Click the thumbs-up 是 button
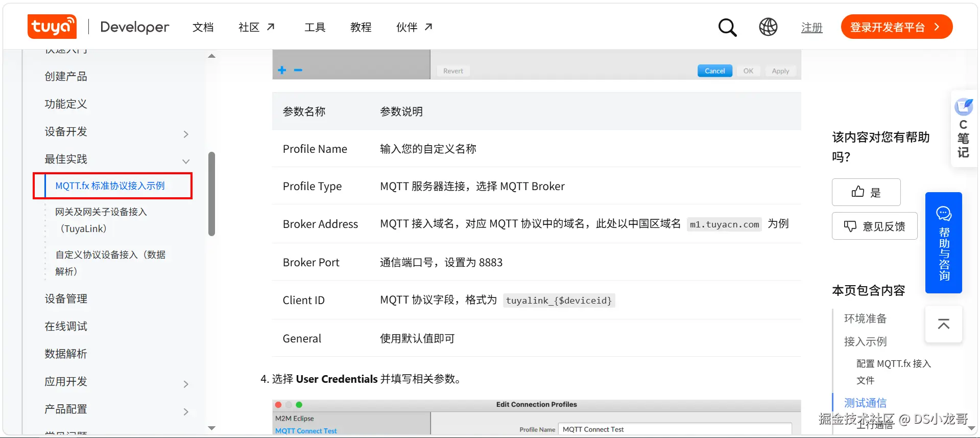The width and height of the screenshot is (980, 438). (866, 192)
